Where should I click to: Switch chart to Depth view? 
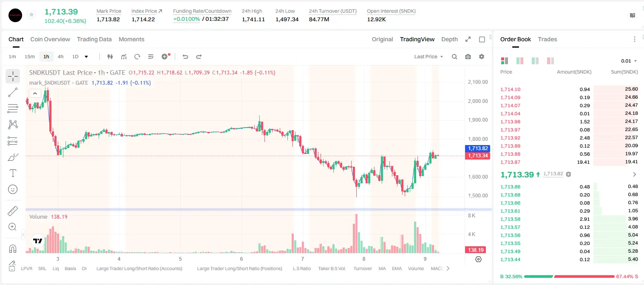coord(449,39)
